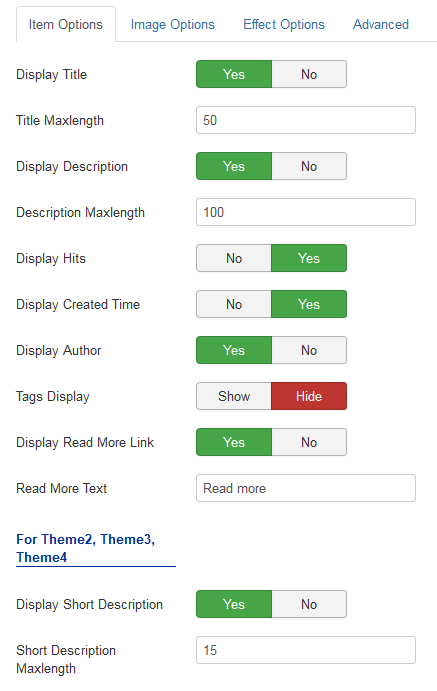Click the Title Maxlength input field
The height and width of the screenshot is (691, 437).
point(306,120)
